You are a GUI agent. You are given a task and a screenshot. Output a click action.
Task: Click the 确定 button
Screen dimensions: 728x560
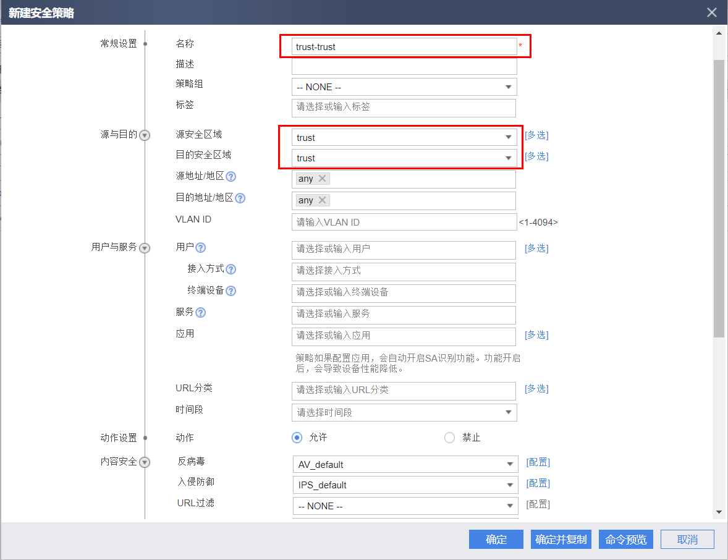[496, 539]
